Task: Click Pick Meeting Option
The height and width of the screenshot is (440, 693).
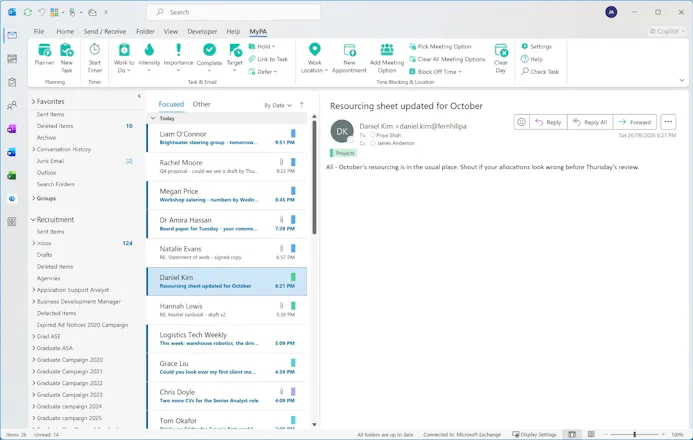Action: coord(440,46)
